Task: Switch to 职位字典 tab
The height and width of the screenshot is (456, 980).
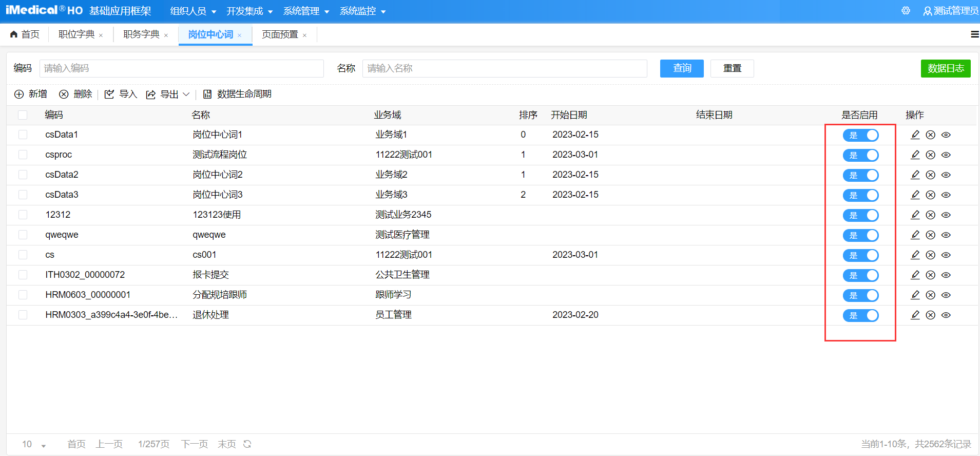Action: 76,34
